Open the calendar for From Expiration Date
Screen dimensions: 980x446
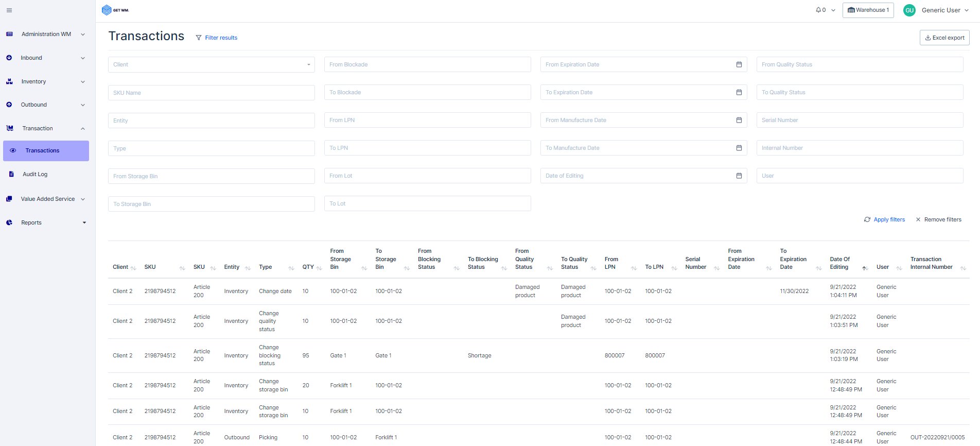[739, 64]
